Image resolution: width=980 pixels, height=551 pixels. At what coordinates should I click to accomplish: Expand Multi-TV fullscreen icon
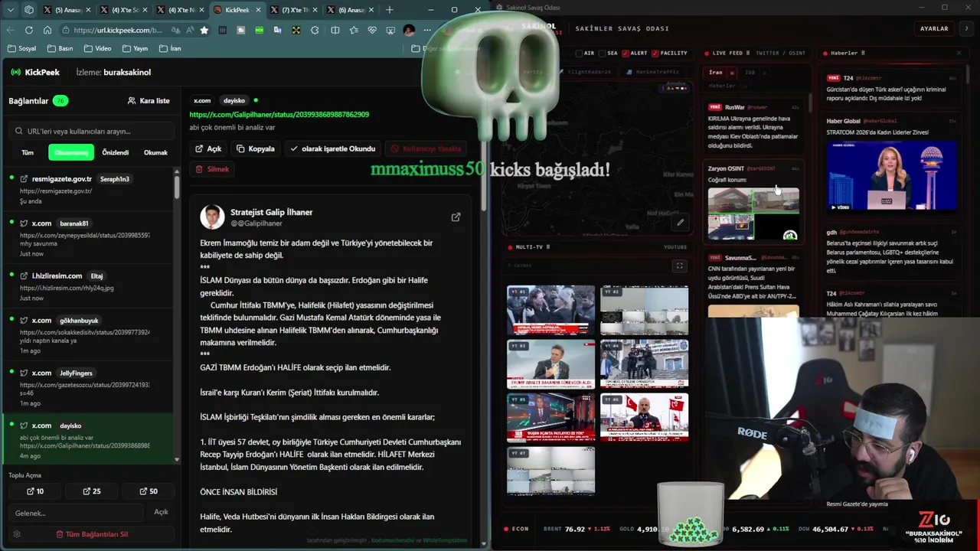pos(679,266)
